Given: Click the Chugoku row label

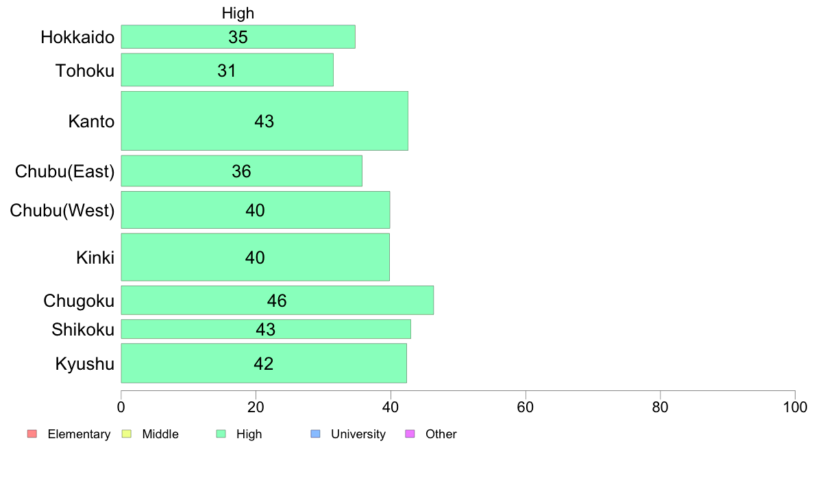Looking at the screenshot, I should point(79,301).
